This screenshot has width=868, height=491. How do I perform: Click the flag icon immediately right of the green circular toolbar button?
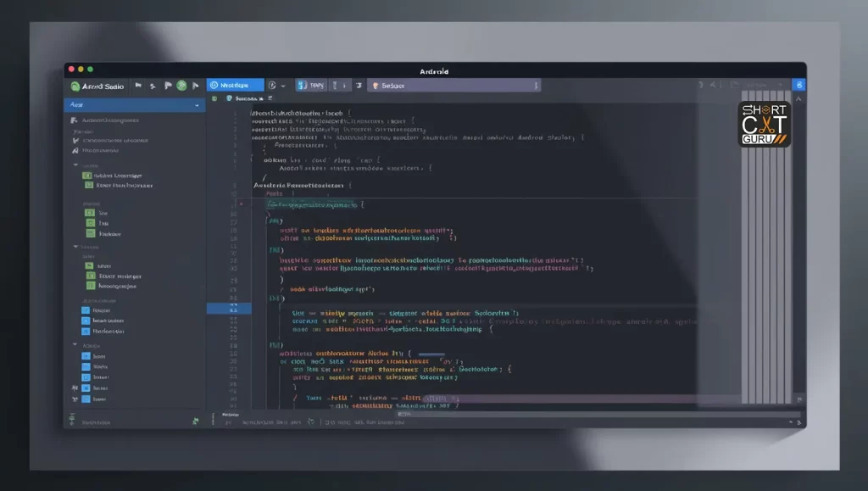point(196,86)
